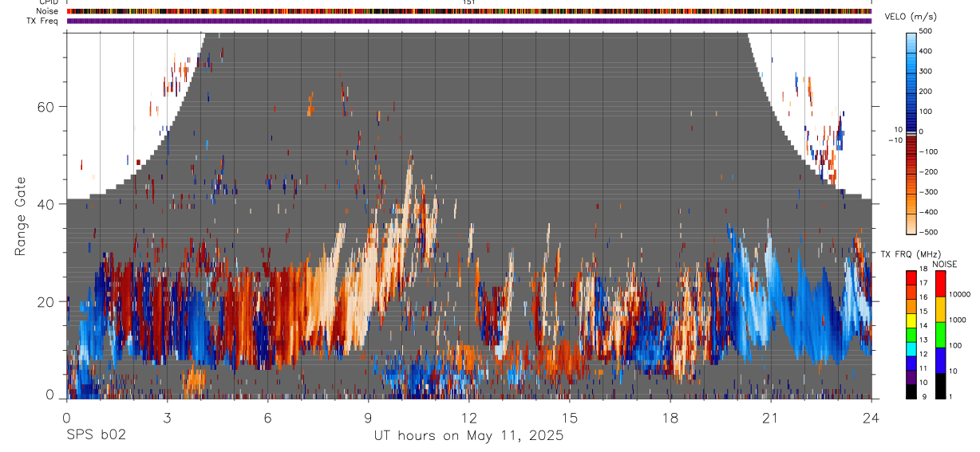
Task: Click hour tick label 21 on time axis
Action: [770, 418]
